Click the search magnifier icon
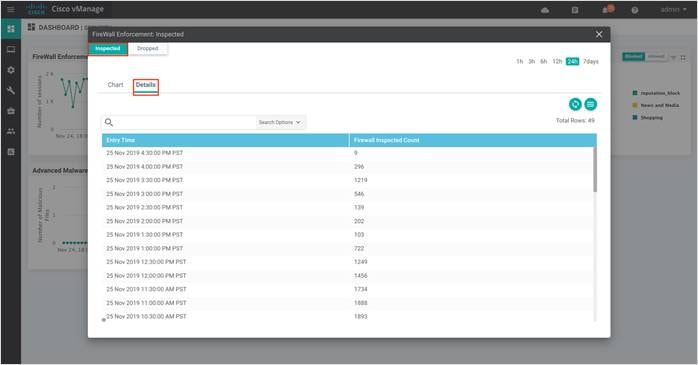The image size is (698, 365). pyautogui.click(x=109, y=122)
